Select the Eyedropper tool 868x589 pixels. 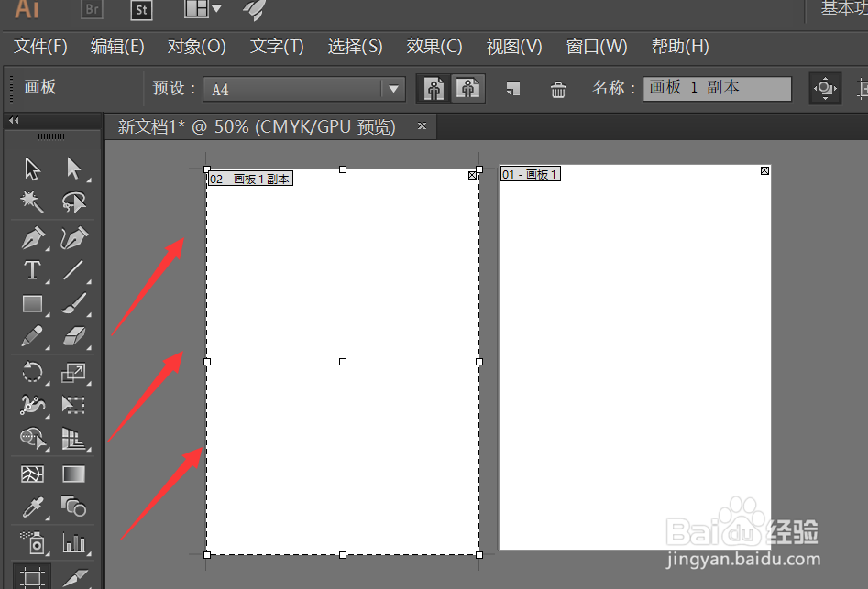click(x=32, y=507)
